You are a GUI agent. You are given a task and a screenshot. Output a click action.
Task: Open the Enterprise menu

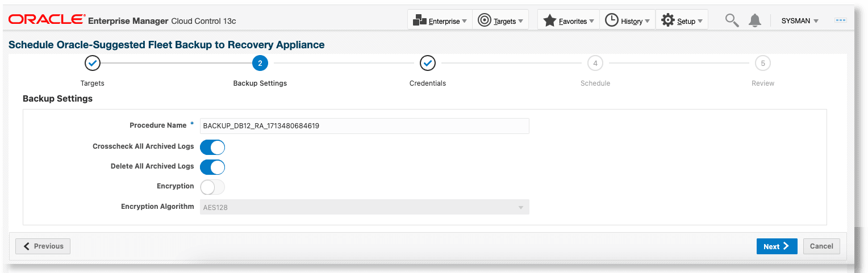440,20
